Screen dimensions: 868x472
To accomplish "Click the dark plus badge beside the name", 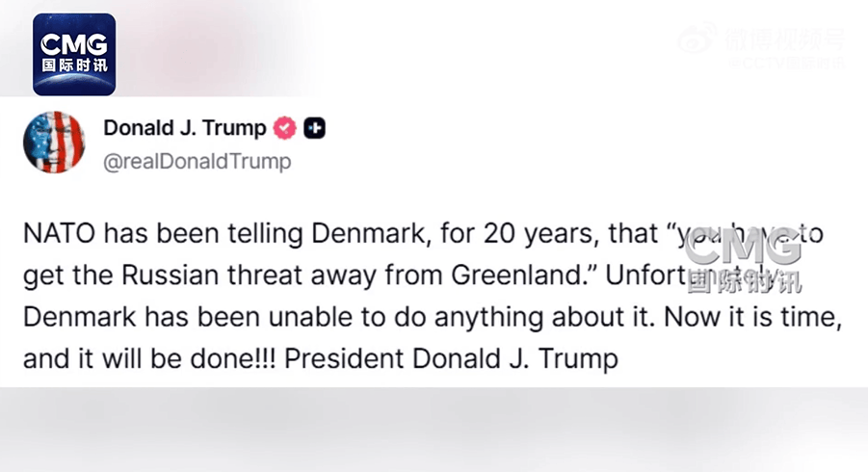I will [314, 128].
